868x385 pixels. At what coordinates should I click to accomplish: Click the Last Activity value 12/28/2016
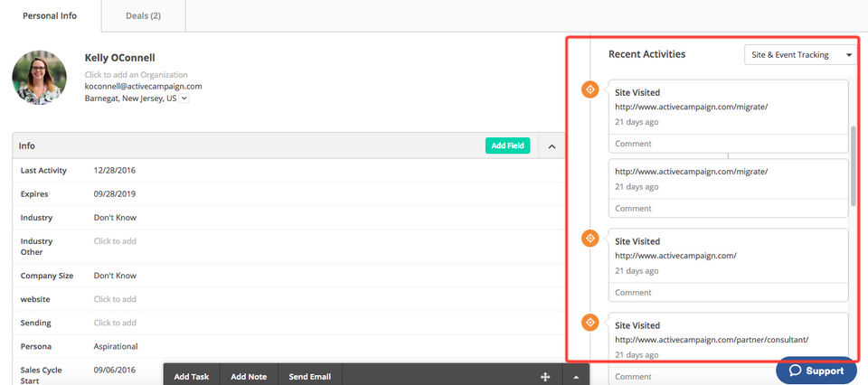(115, 171)
